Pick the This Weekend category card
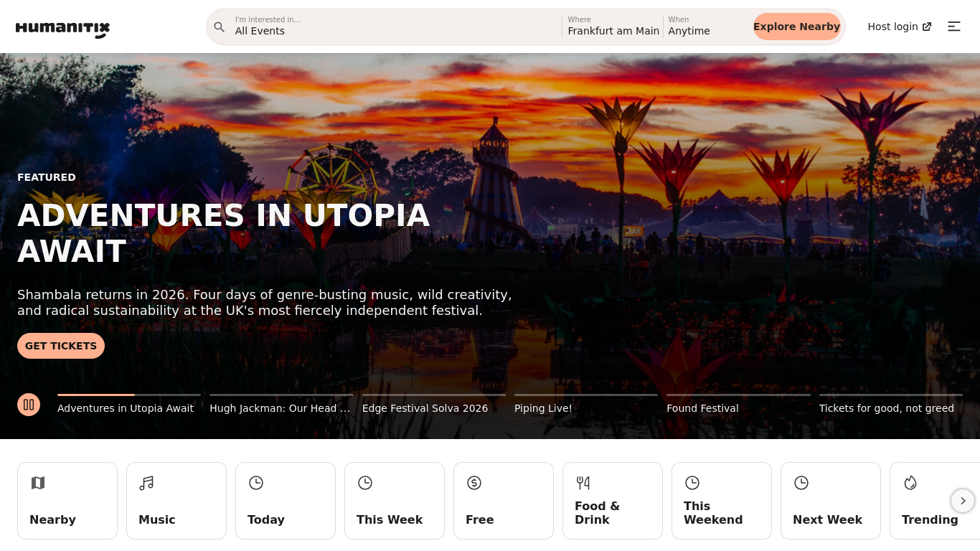This screenshot has width=980, height=551. [x=722, y=501]
